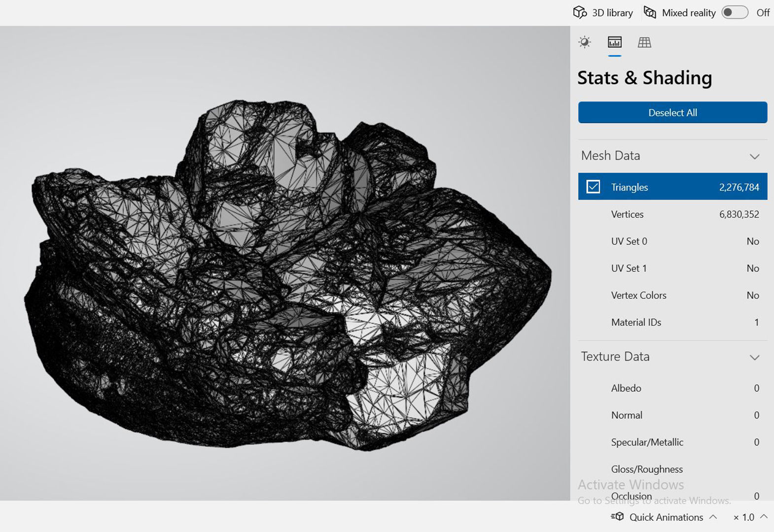Viewport: 774px width, 532px height.
Task: Click the Quick Animations label
Action: click(x=666, y=517)
